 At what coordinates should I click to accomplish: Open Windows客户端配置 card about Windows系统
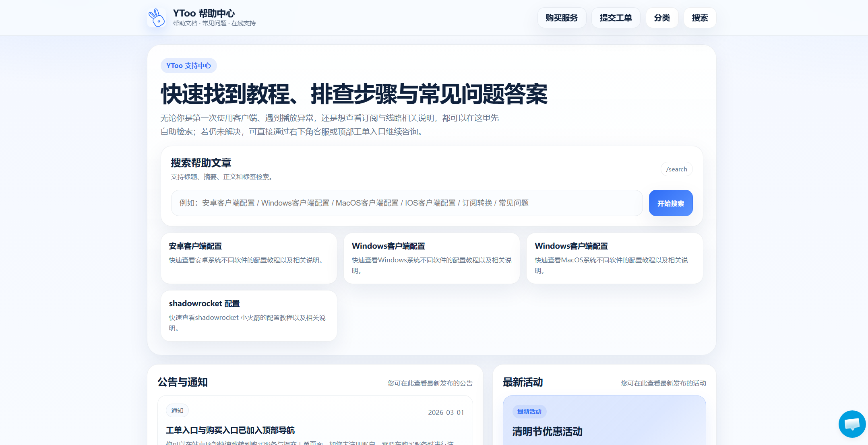[x=432, y=258]
